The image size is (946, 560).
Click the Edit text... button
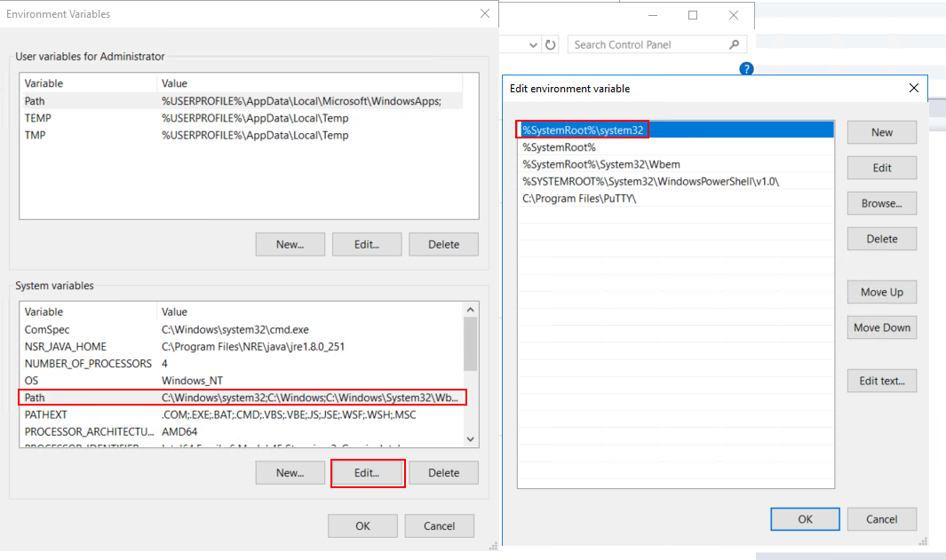(x=881, y=380)
